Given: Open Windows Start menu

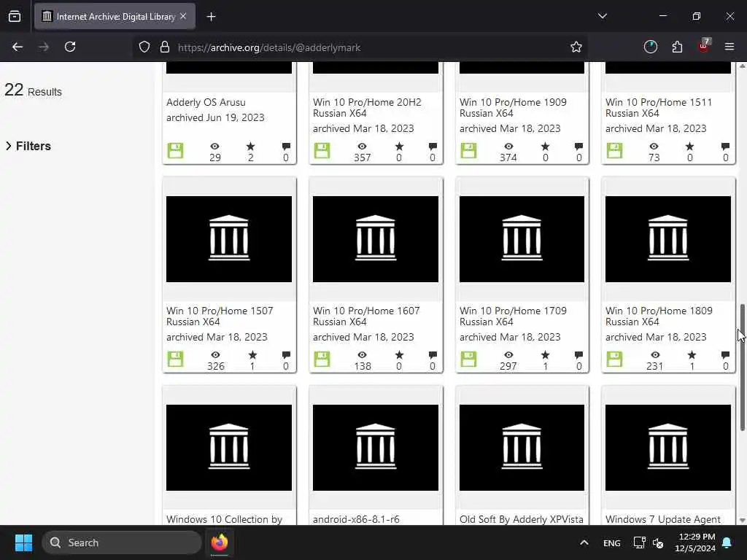Looking at the screenshot, I should point(23,542).
